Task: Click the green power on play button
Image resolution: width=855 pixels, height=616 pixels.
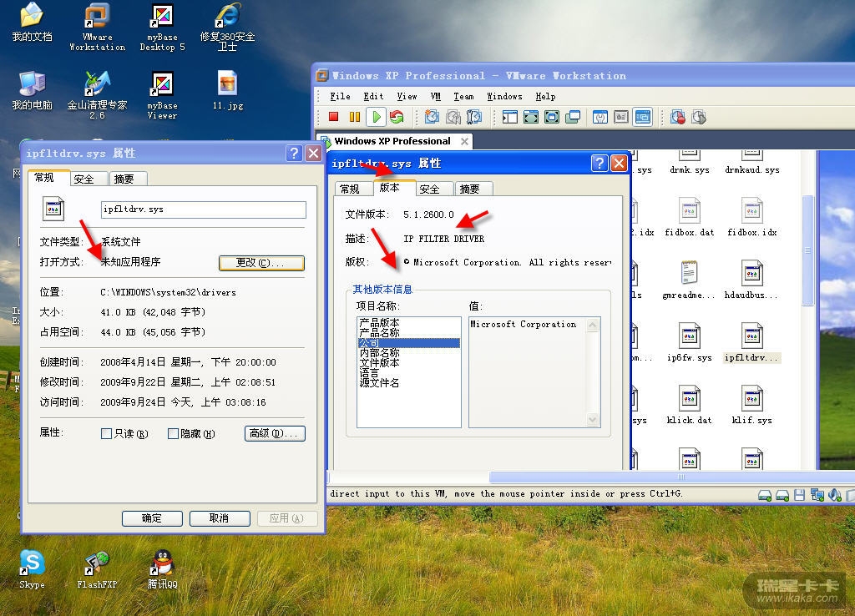Action: [376, 117]
